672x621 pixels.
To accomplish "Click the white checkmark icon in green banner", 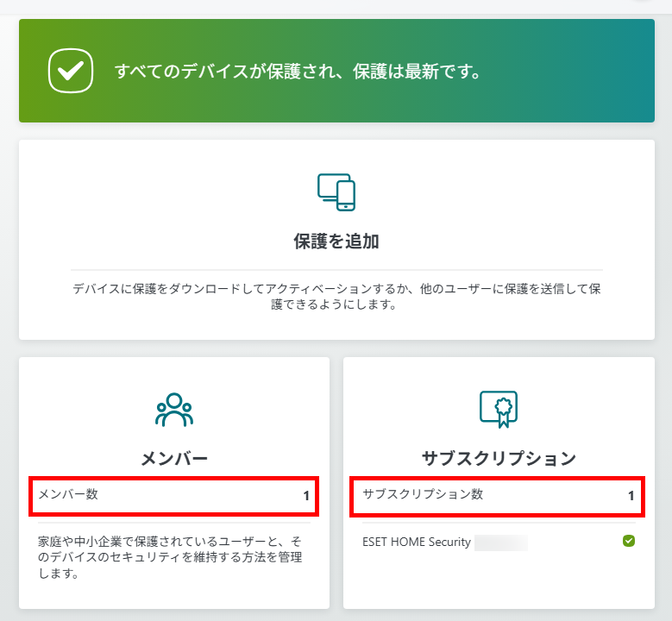I will [70, 71].
